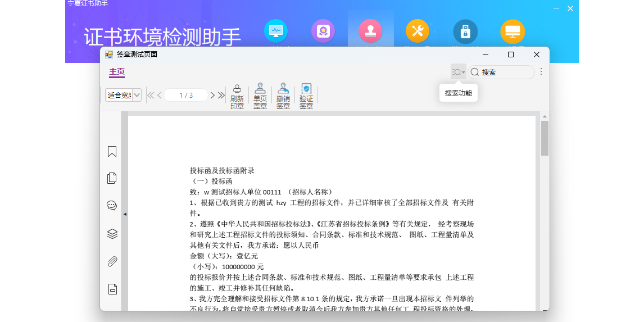This screenshot has width=644, height=322.
Task: Click the blue lock icon in header
Action: point(465,31)
